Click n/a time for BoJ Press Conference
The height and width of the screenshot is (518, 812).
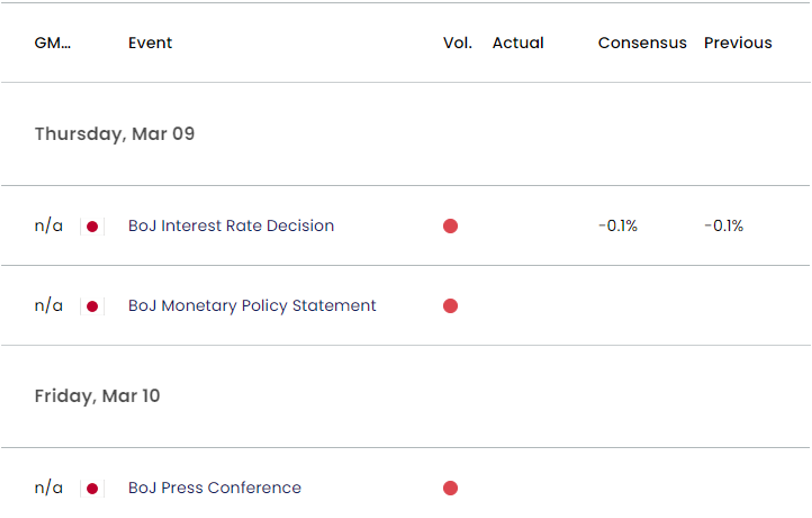point(48,488)
